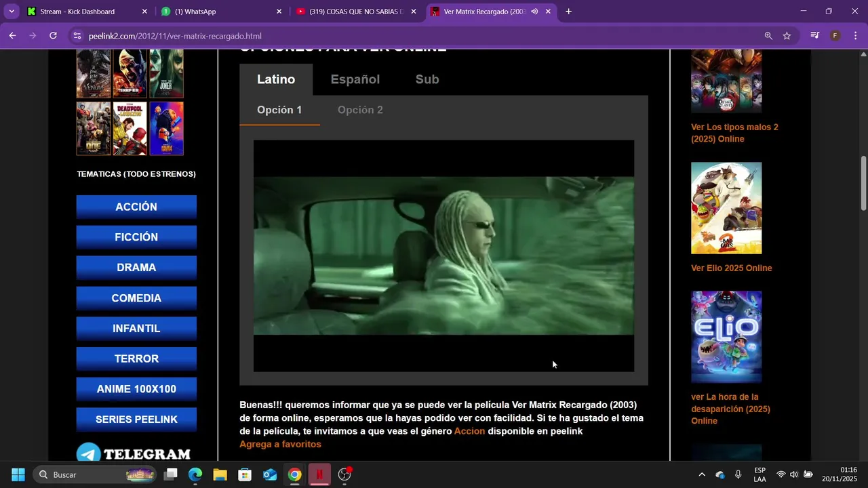Open the Deadpool & Wolverine poster
This screenshot has width=868, height=488.
pyautogui.click(x=130, y=128)
